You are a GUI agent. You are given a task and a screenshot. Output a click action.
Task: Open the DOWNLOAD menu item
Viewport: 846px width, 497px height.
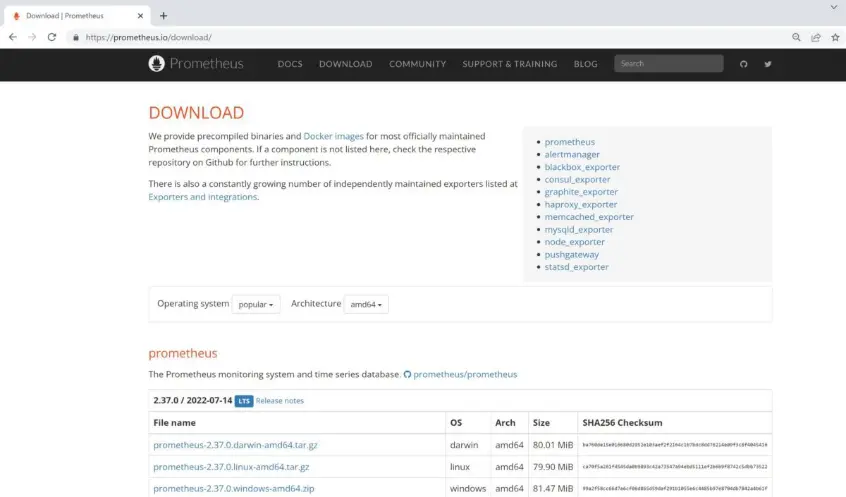coord(345,64)
